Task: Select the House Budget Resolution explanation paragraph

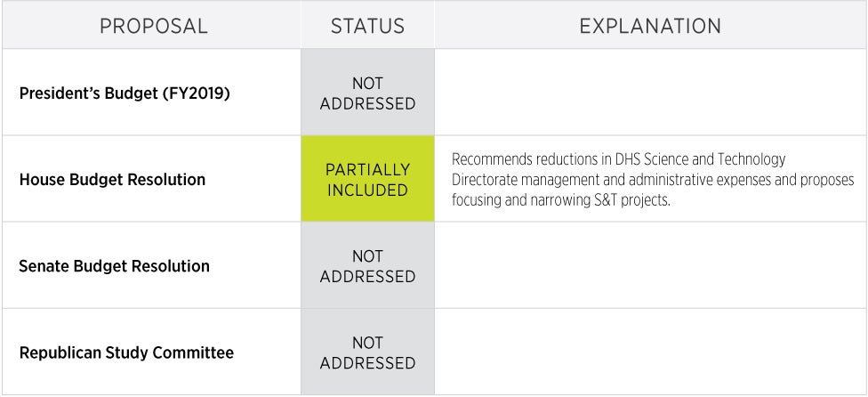Action: click(652, 180)
